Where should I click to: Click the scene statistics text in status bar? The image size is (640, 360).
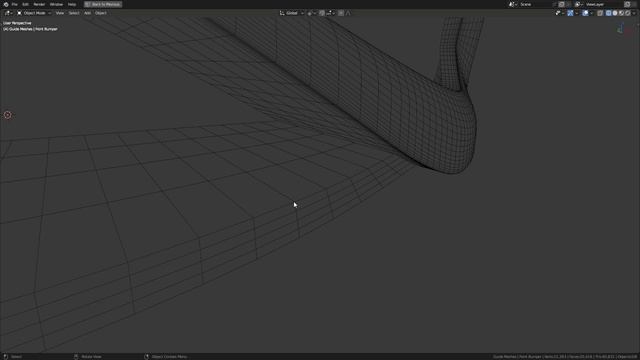[565, 357]
